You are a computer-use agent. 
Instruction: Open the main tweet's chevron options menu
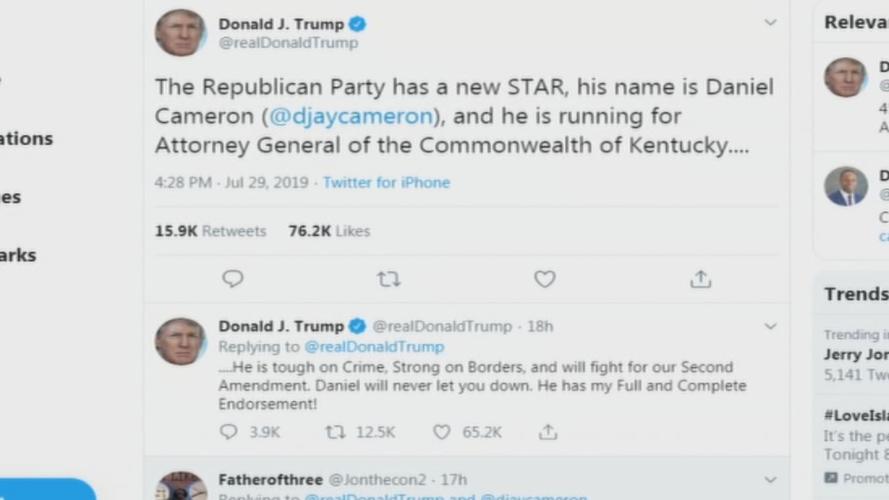click(770, 22)
